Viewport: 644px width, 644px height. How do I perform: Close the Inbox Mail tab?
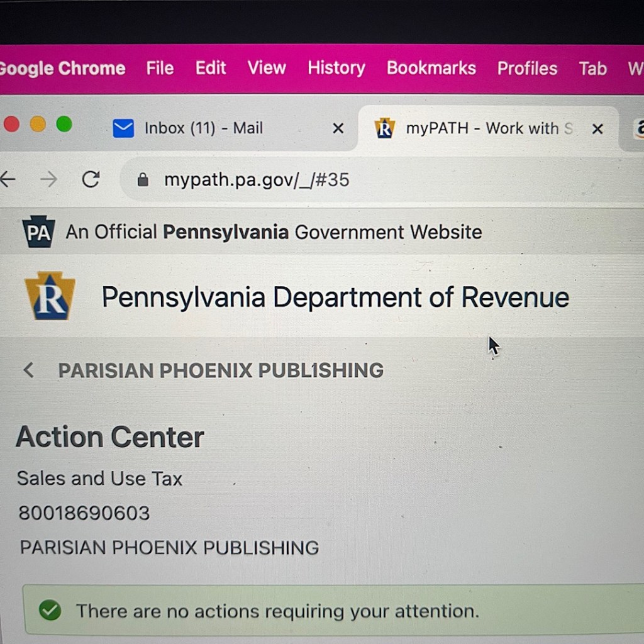[338, 128]
